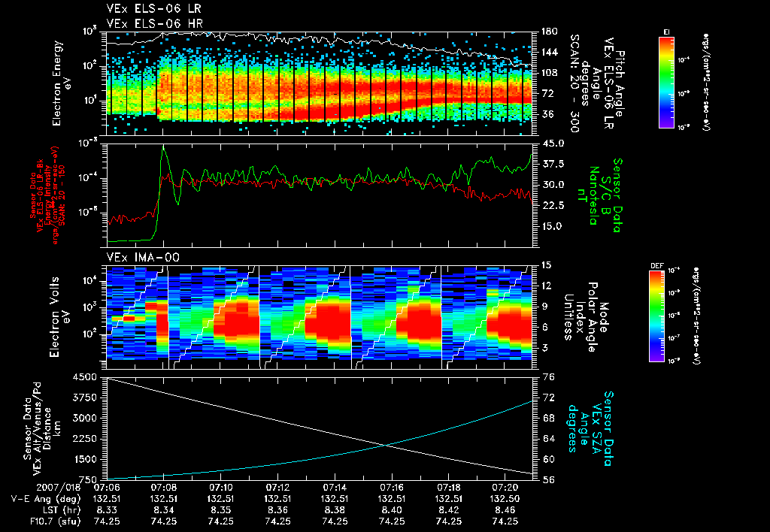Click the 4500 km altitude tick label

click(x=84, y=377)
